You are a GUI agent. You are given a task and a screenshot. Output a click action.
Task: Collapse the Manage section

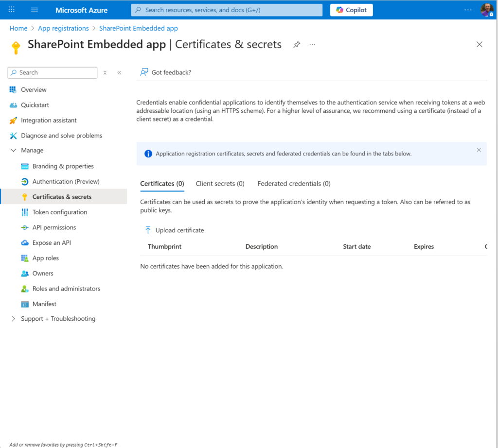click(x=13, y=151)
